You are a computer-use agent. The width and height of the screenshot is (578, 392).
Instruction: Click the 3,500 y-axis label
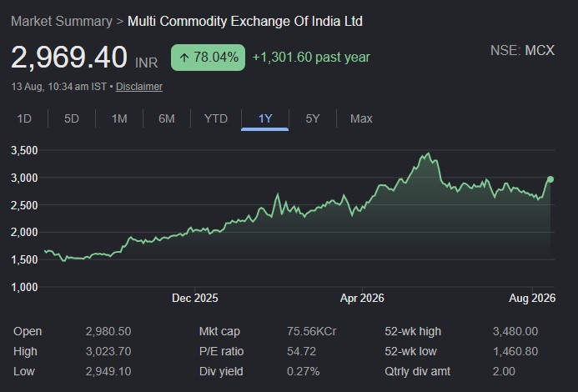pyautogui.click(x=24, y=150)
